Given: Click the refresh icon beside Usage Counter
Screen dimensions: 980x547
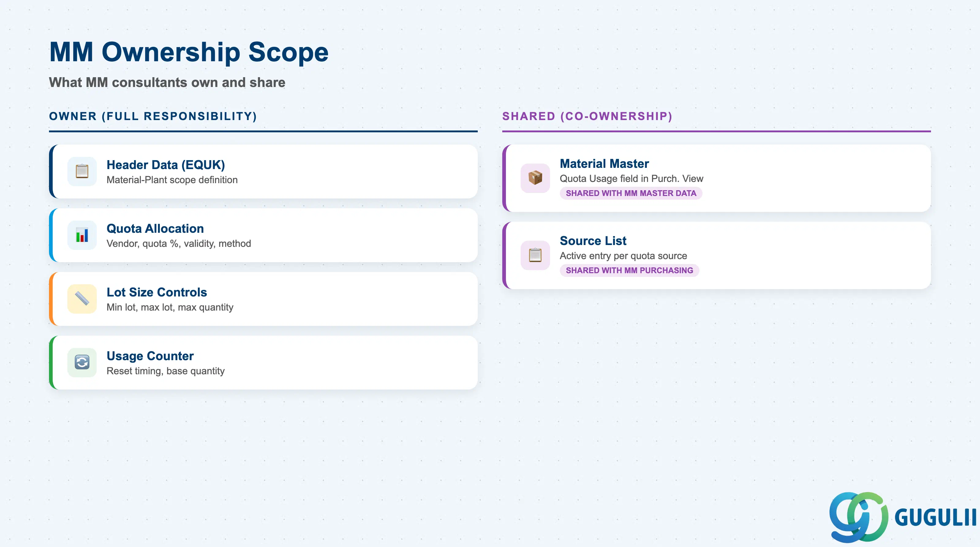Looking at the screenshot, I should pos(82,363).
